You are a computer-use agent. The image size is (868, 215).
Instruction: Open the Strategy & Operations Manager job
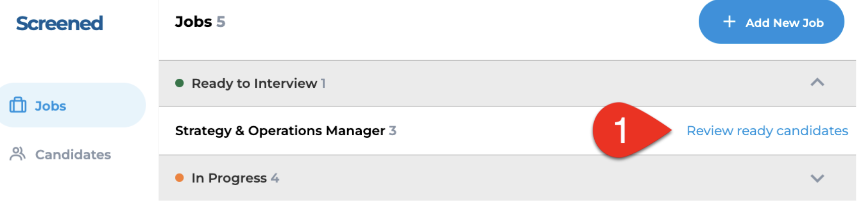tap(280, 131)
